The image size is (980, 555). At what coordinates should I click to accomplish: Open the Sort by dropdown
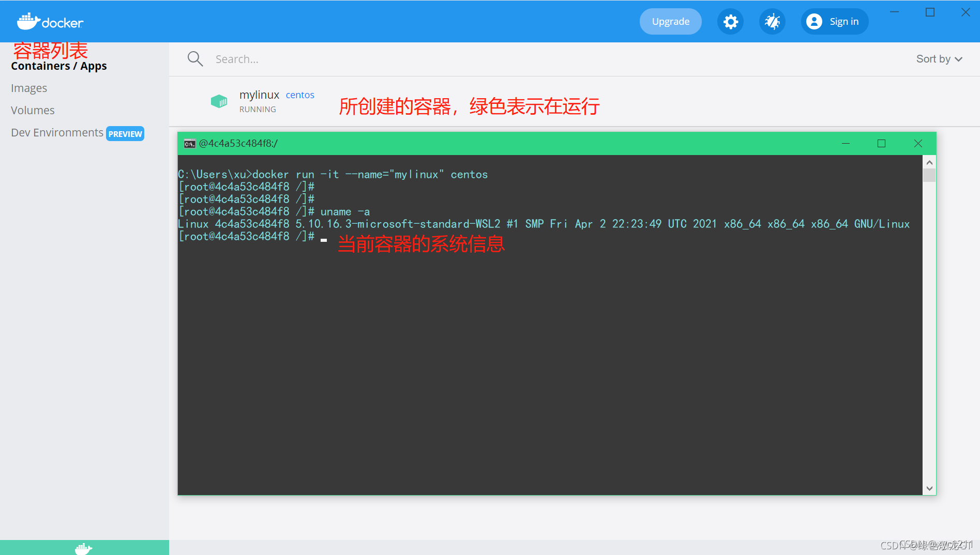click(939, 58)
